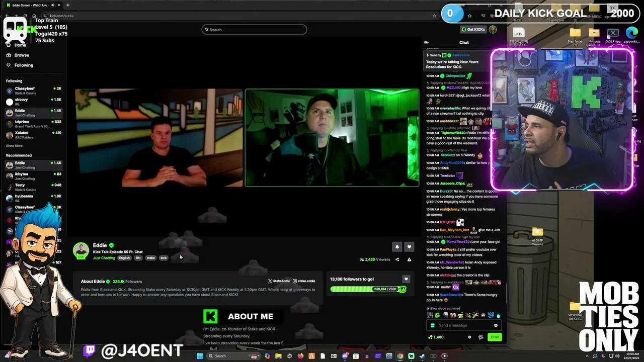The image size is (644, 362).
Task: Open the Home sidebar link
Action: [20, 45]
